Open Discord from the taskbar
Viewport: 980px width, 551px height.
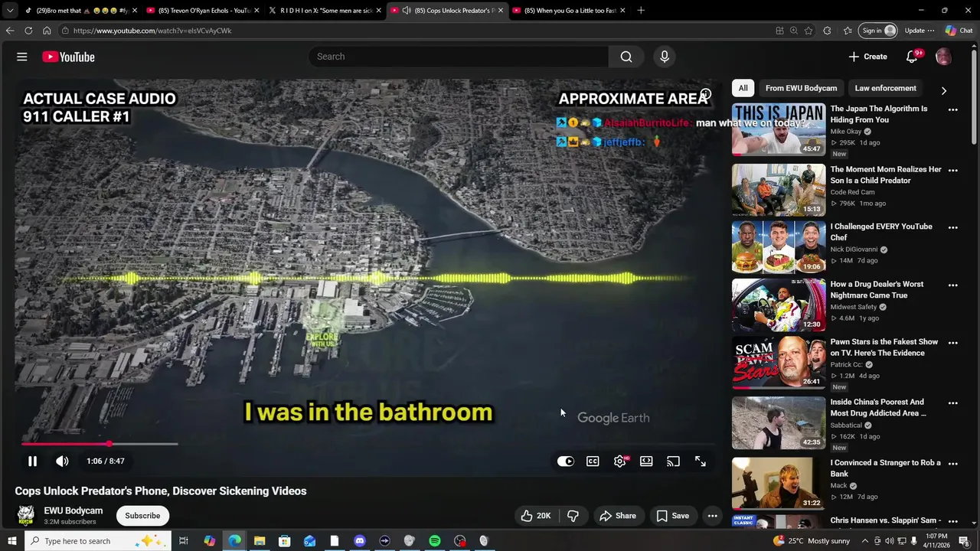click(360, 541)
